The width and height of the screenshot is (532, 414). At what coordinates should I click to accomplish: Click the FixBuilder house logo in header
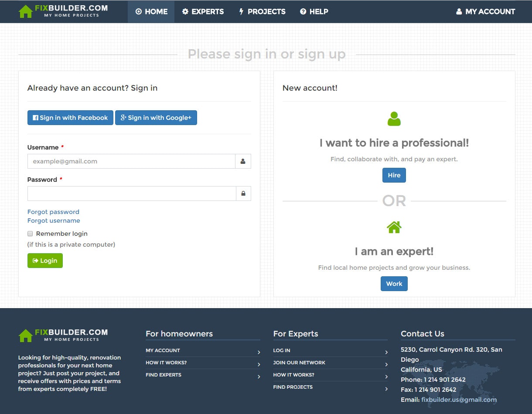coord(63,11)
